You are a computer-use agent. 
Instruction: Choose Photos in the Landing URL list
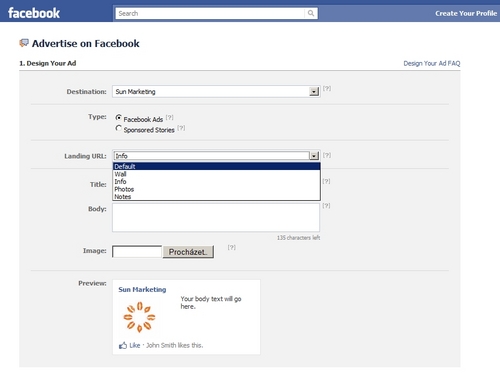coord(216,189)
